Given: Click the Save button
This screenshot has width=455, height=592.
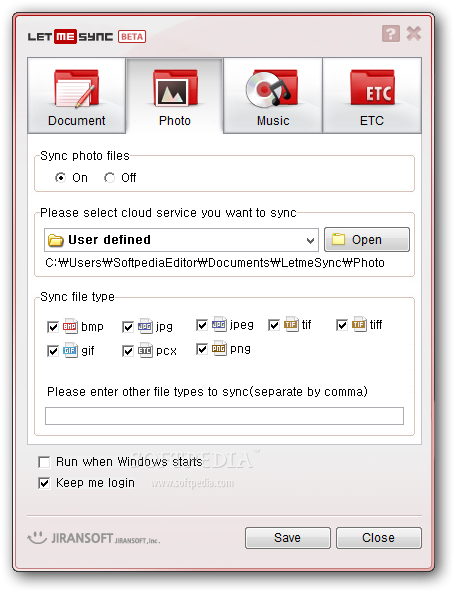Looking at the screenshot, I should [288, 538].
